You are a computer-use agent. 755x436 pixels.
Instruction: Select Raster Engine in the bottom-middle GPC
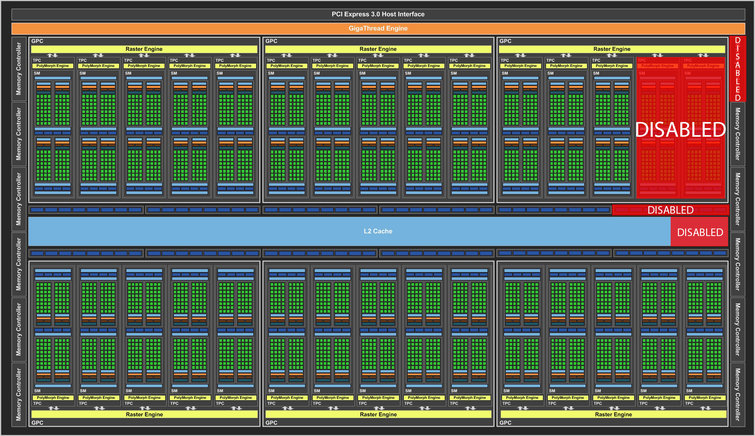[x=378, y=412]
